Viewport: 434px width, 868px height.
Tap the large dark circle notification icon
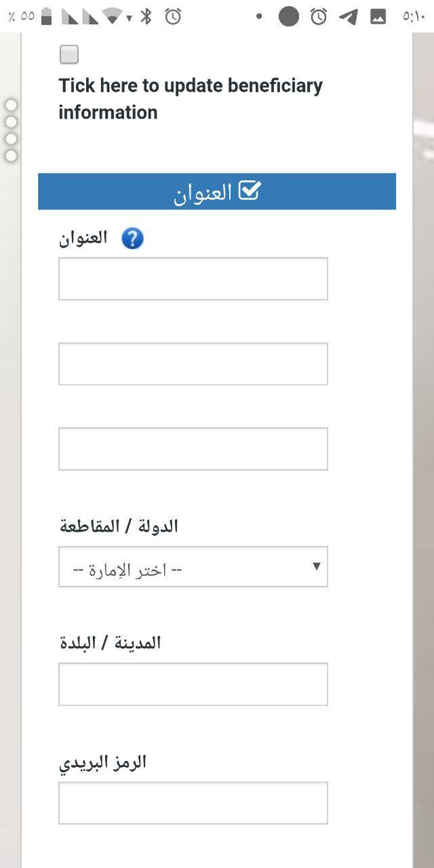289,16
